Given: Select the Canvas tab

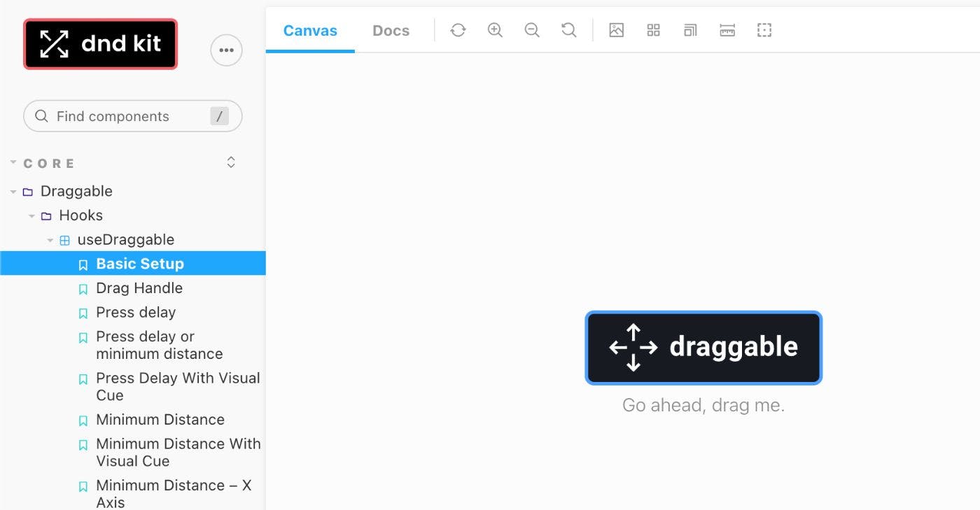Looking at the screenshot, I should (310, 31).
